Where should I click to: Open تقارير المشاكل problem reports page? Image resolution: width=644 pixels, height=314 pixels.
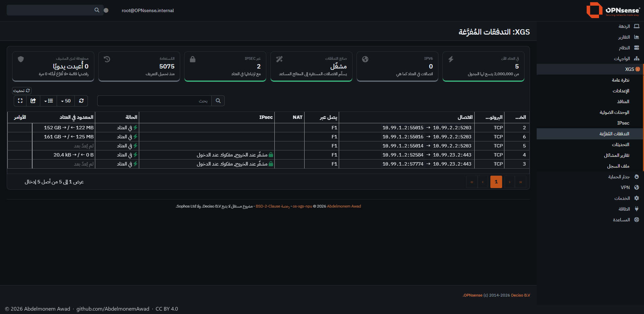coord(590,155)
